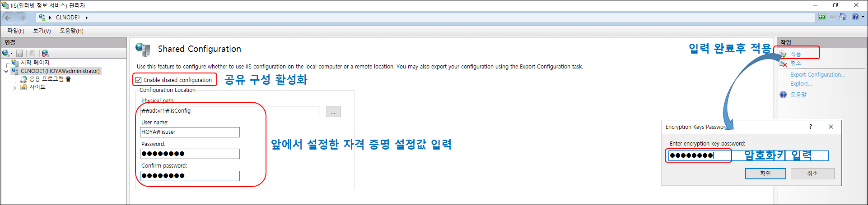Go forward using the navigation arrow
Image resolution: width=868 pixels, height=205 pixels.
[21, 18]
